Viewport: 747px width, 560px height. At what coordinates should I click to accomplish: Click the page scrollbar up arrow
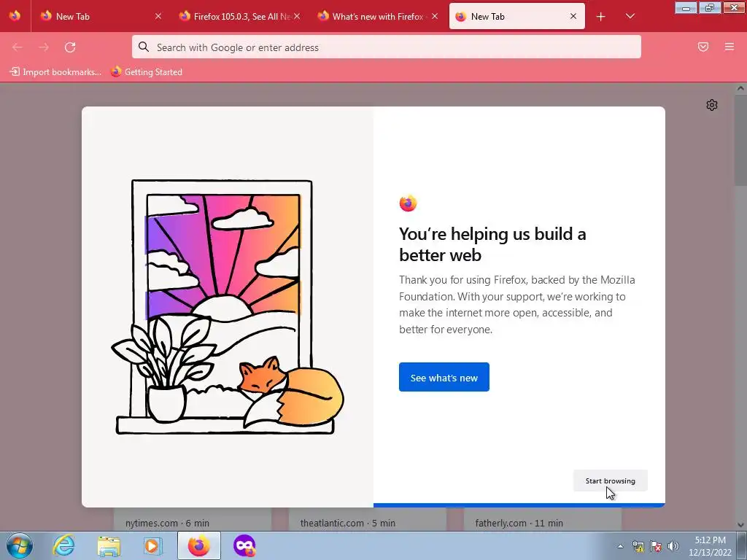[x=741, y=88]
